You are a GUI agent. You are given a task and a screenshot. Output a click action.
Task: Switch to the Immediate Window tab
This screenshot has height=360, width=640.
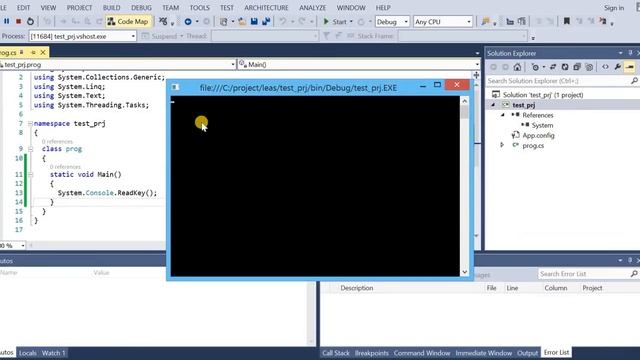pos(484,353)
